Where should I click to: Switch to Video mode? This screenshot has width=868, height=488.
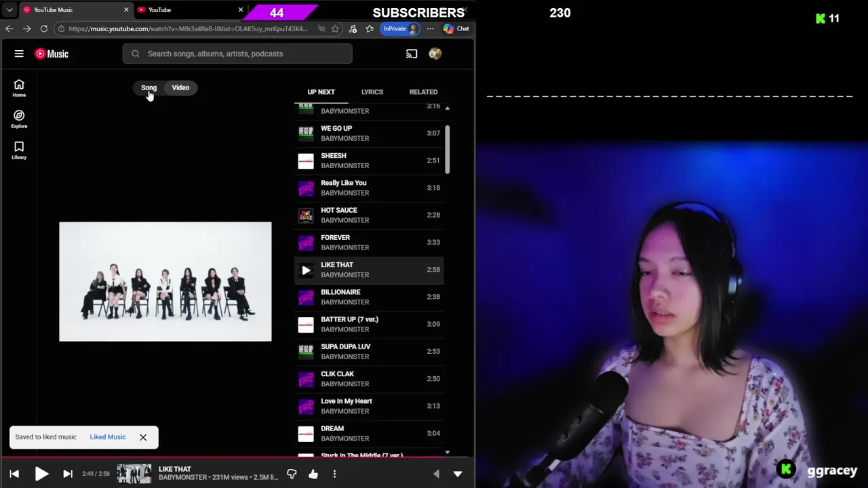click(x=180, y=87)
